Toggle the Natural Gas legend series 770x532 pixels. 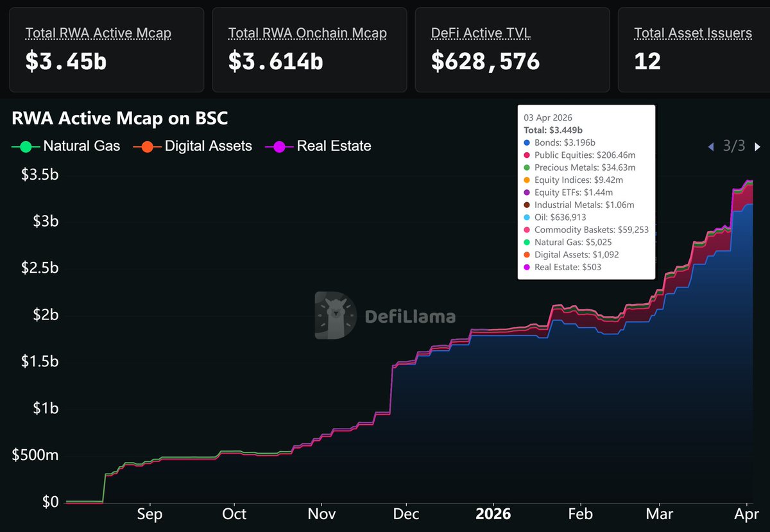tap(65, 146)
